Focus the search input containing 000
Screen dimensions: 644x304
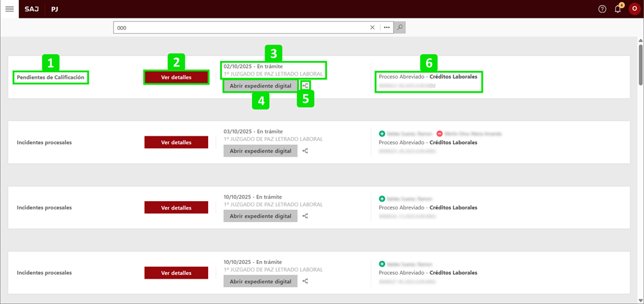[241, 28]
